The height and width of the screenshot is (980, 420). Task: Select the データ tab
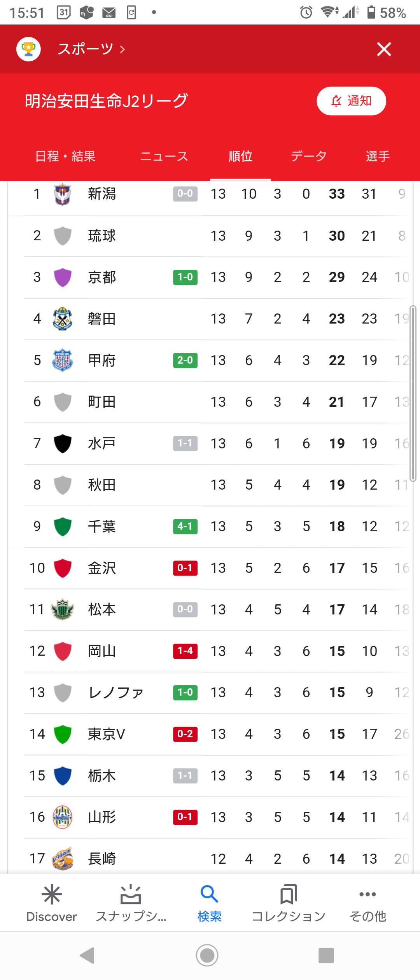tap(309, 156)
